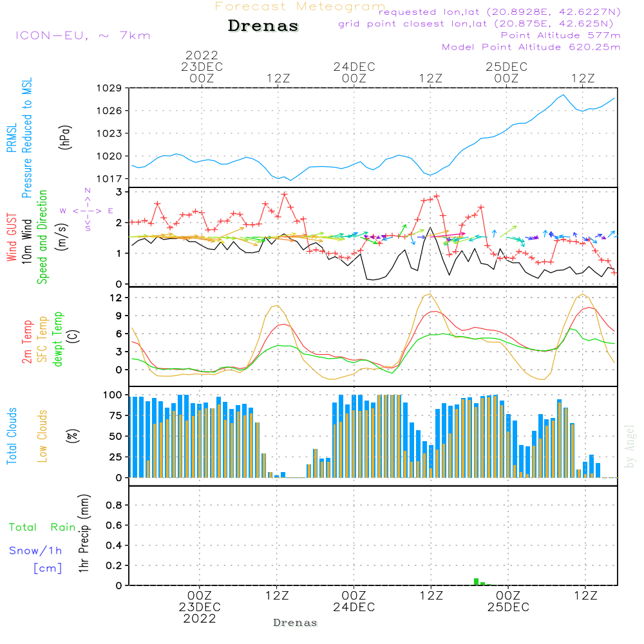
Task: Click the Snow/1h legend label
Action: click(35, 551)
